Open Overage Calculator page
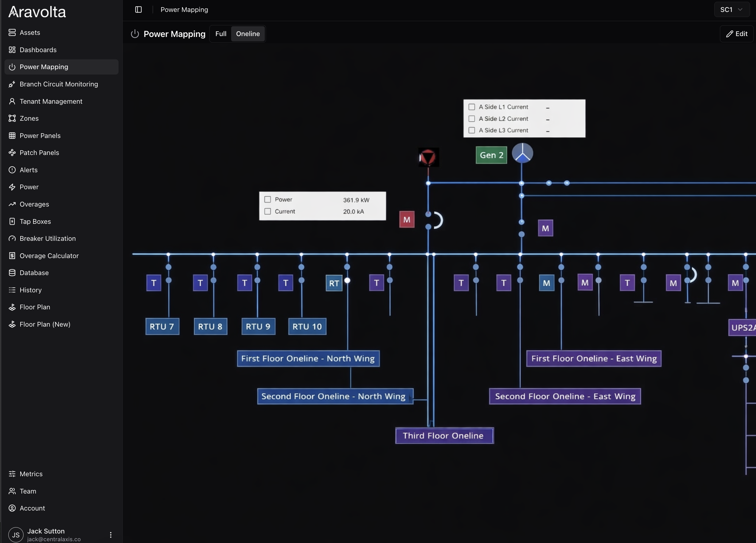 point(49,256)
